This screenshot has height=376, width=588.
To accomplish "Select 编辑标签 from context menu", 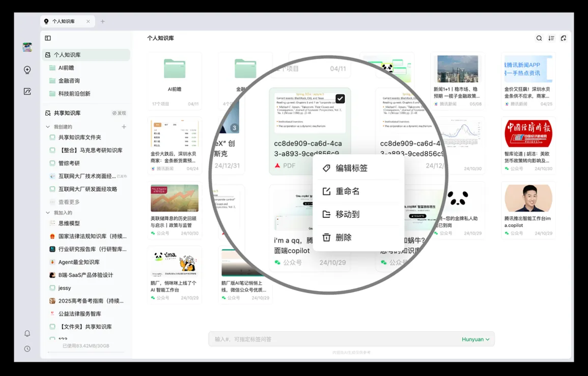I will pyautogui.click(x=351, y=168).
